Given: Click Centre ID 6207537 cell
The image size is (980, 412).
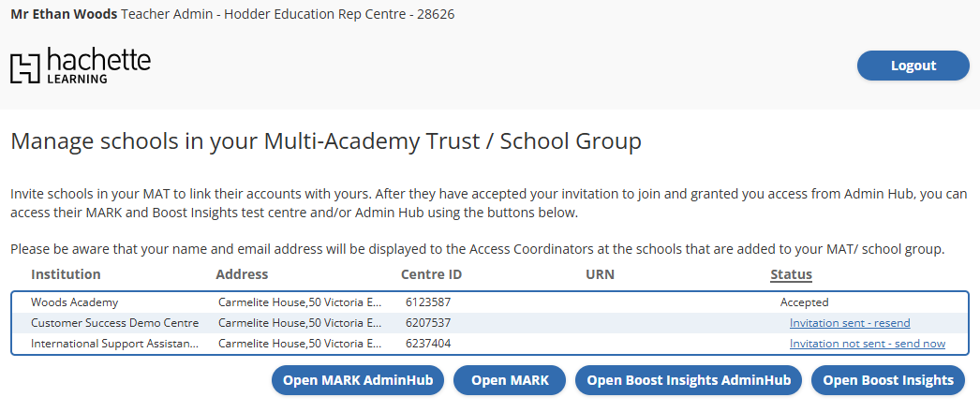Looking at the screenshot, I should pyautogui.click(x=428, y=323).
